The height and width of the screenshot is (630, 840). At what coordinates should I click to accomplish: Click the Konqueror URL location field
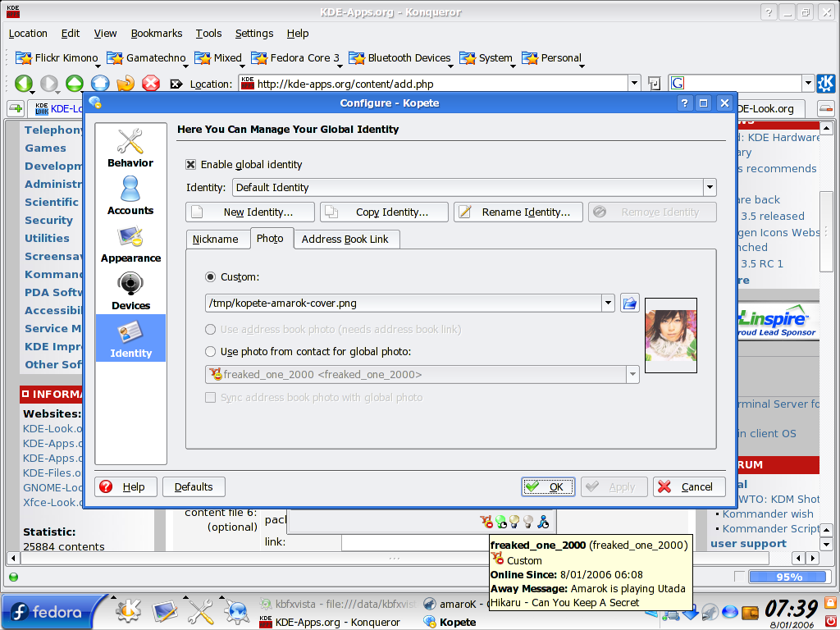(434, 84)
